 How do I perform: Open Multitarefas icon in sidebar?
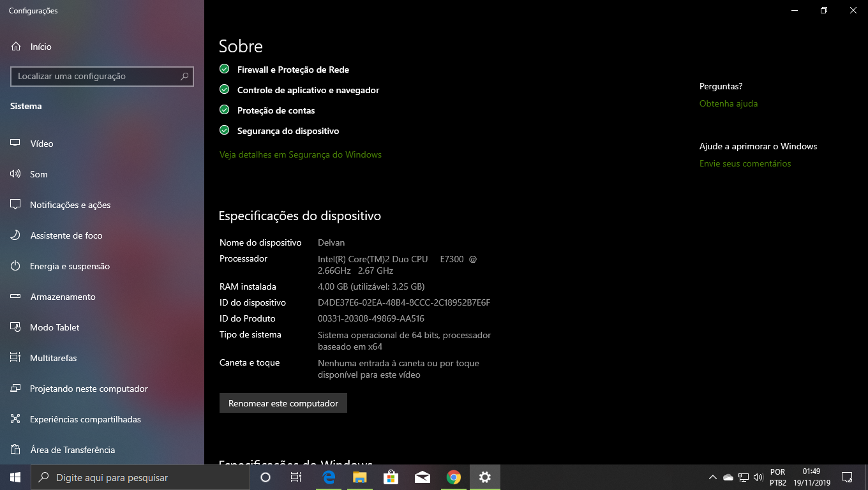[16, 358]
